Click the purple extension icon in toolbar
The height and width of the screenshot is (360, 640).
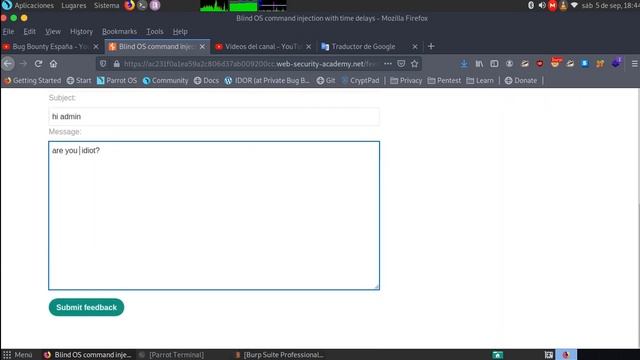tap(616, 63)
